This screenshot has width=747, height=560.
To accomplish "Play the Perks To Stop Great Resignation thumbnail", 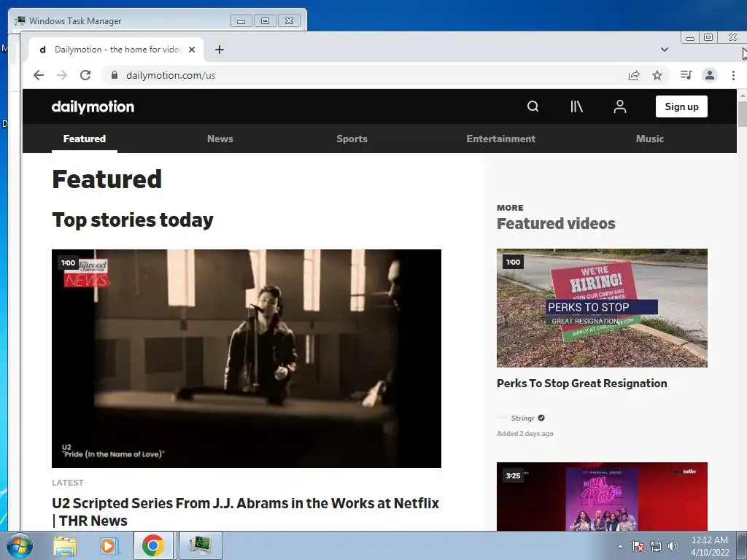I will pos(602,308).
